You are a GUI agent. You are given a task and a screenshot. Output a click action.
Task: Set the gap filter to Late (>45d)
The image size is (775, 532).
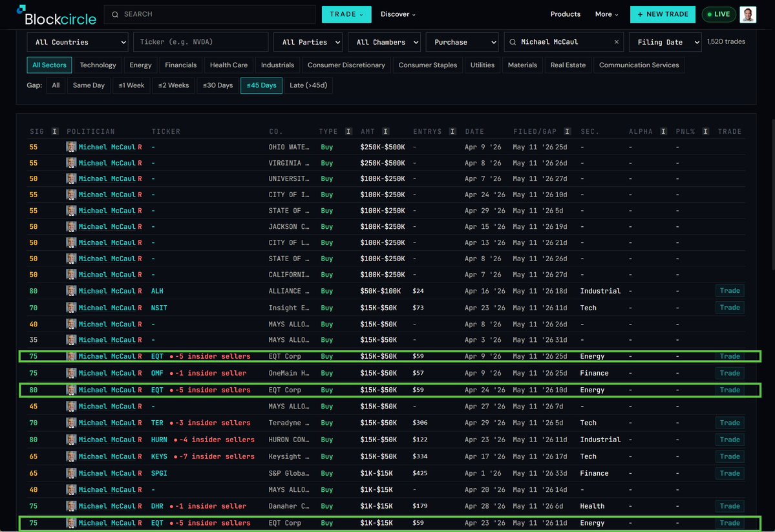tap(308, 85)
